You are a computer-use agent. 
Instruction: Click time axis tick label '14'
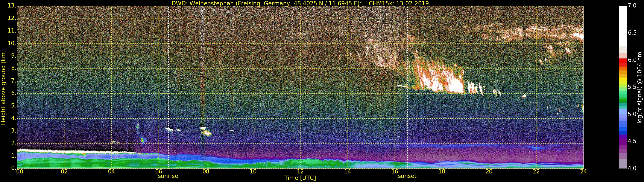348,172
